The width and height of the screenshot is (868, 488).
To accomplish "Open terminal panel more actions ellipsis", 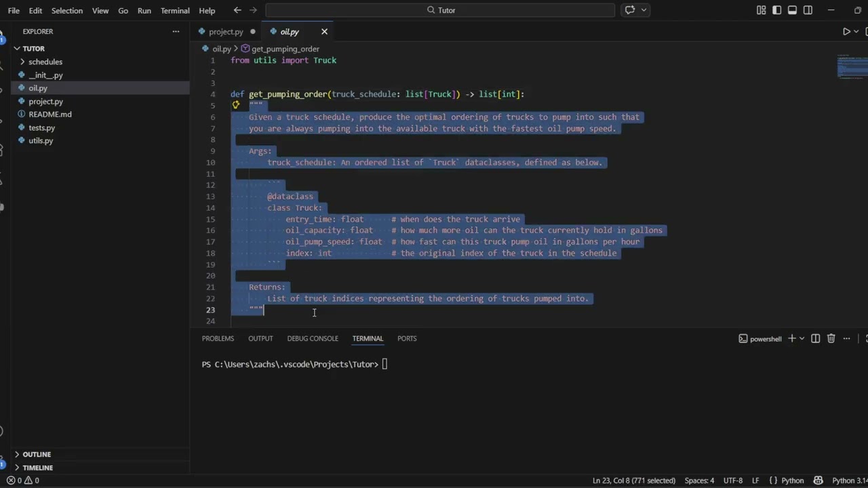I will click(x=846, y=338).
